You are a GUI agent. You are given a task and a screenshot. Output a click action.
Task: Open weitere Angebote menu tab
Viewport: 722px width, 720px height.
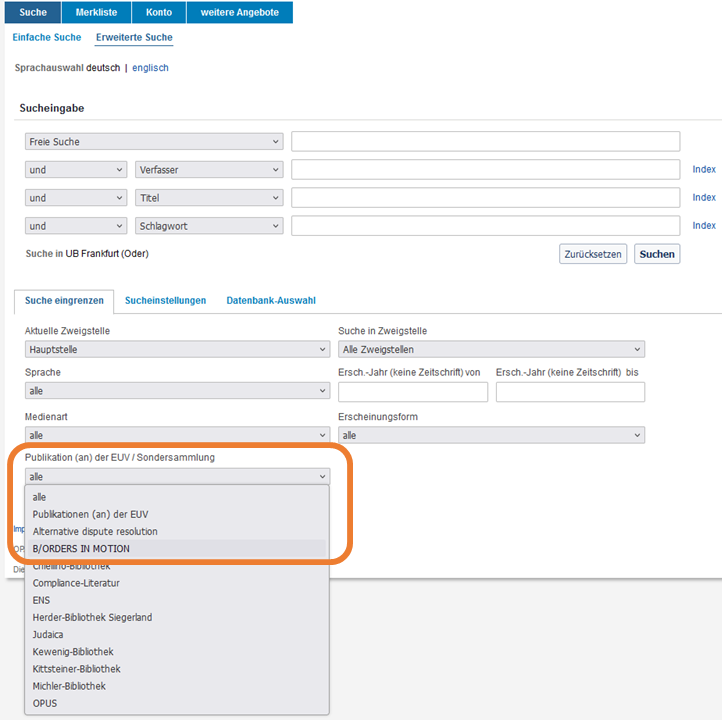coord(239,12)
